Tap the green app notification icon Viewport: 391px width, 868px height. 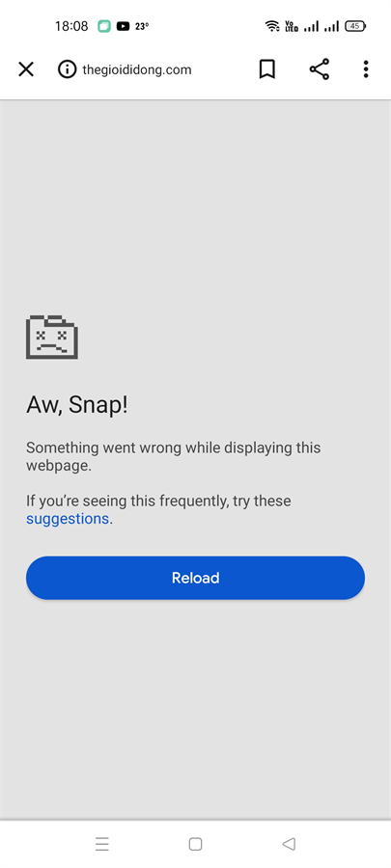click(x=104, y=26)
